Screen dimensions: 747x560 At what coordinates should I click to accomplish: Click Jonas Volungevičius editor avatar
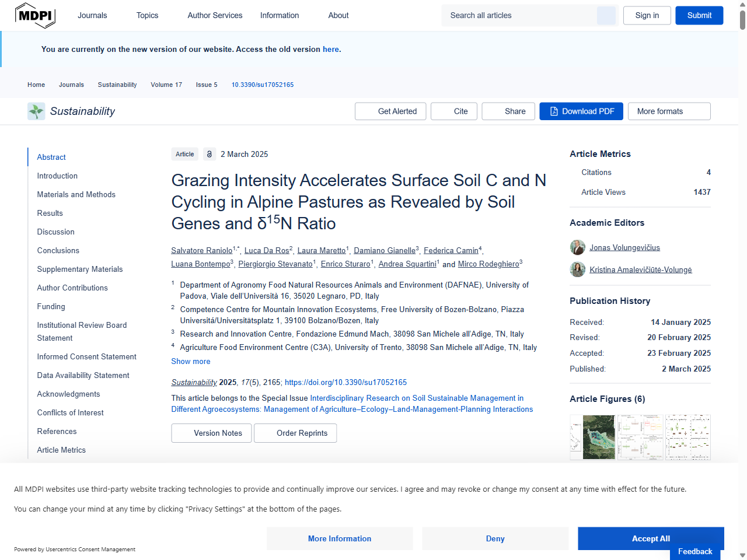577,247
